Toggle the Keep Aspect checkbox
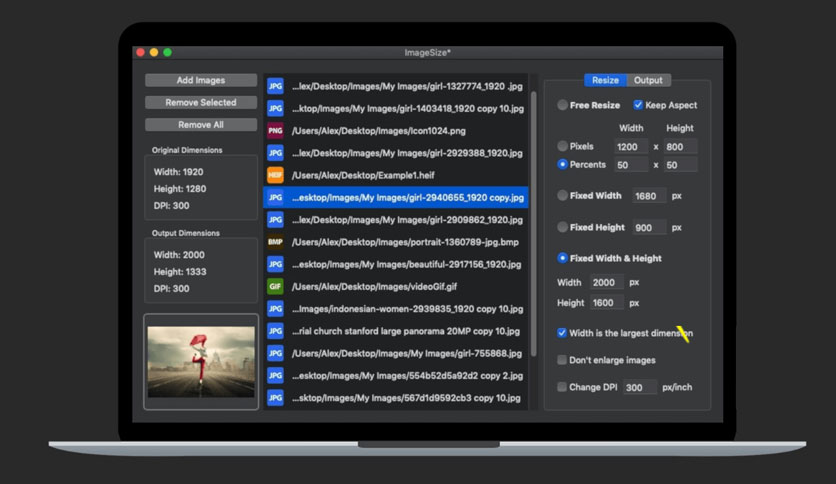The height and width of the screenshot is (484, 836). [638, 105]
